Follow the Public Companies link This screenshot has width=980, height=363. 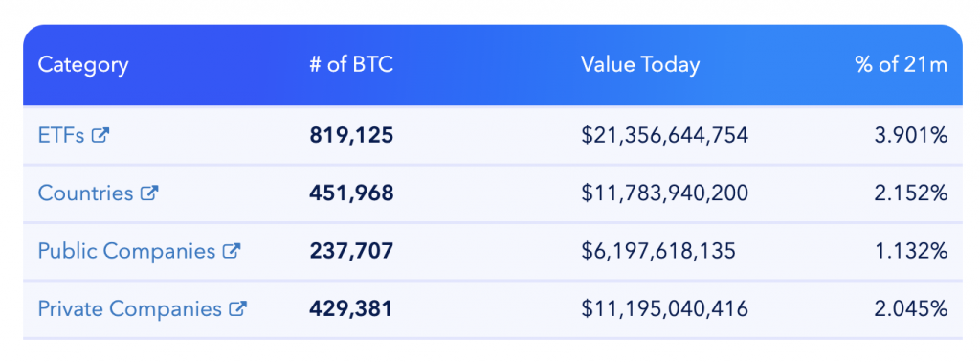pyautogui.click(x=127, y=251)
